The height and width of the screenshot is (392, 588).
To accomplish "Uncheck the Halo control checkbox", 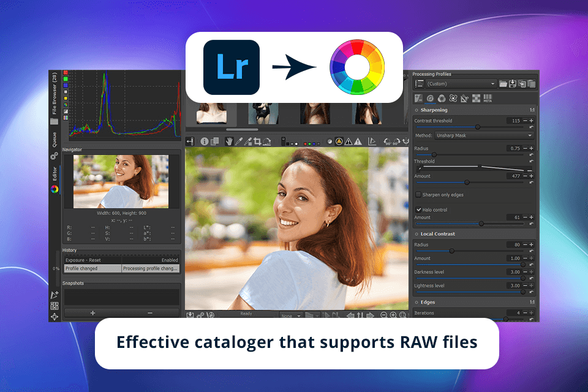I will coord(418,209).
